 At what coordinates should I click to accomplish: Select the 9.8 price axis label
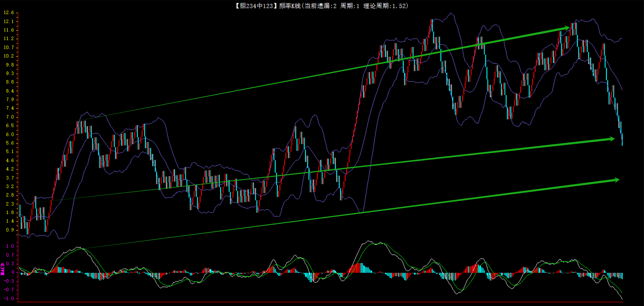[10, 65]
